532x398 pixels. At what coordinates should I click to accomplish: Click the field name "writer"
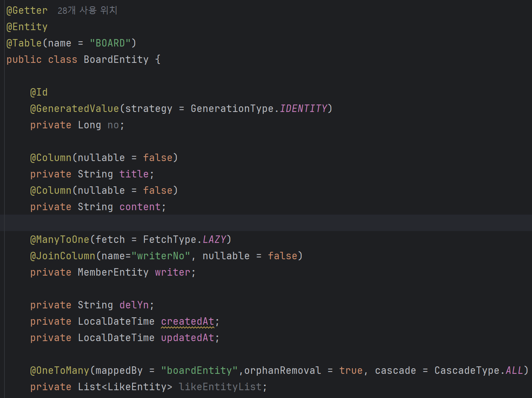click(173, 272)
